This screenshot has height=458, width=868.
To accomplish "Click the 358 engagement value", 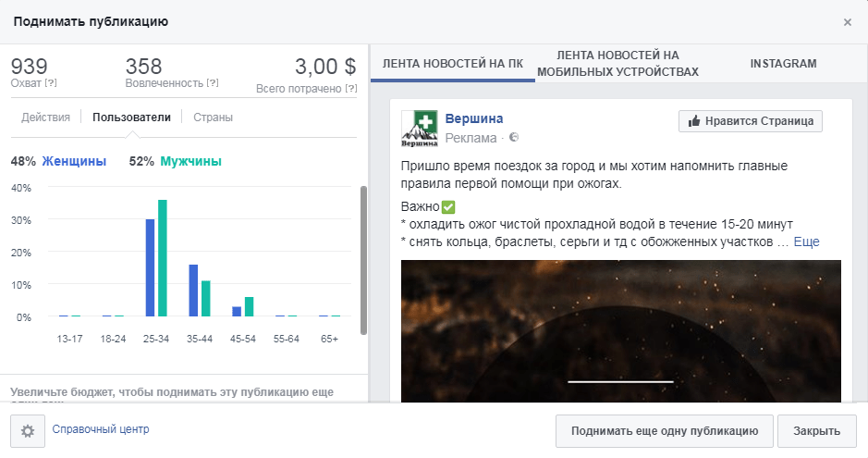I will 144,67.
